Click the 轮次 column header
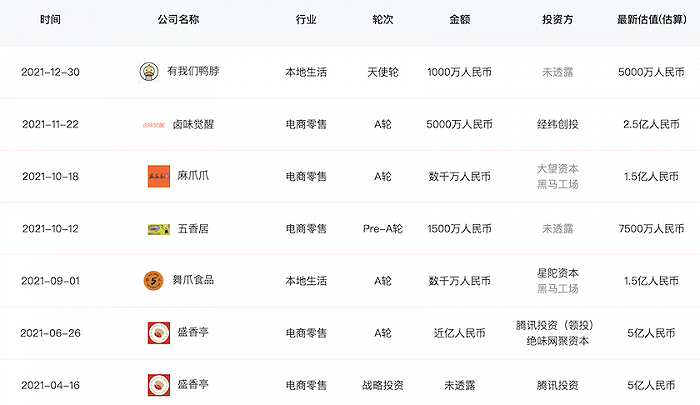The width and height of the screenshot is (700, 405). coord(383,20)
